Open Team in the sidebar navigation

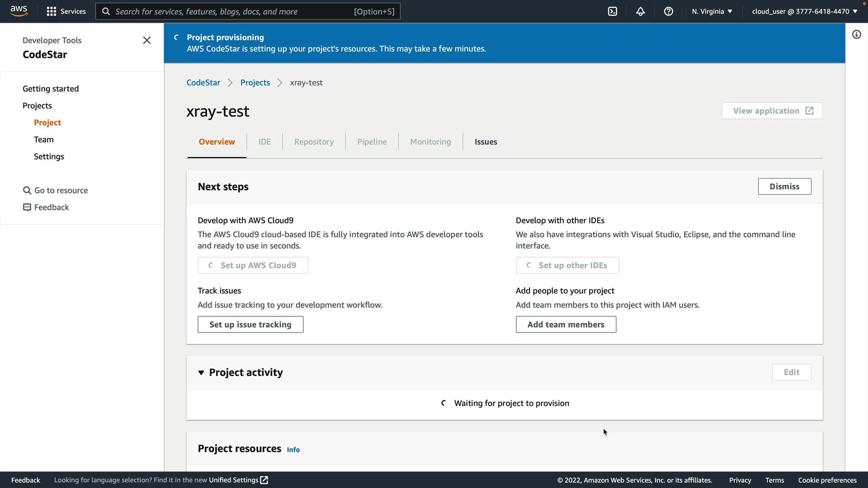click(x=44, y=140)
